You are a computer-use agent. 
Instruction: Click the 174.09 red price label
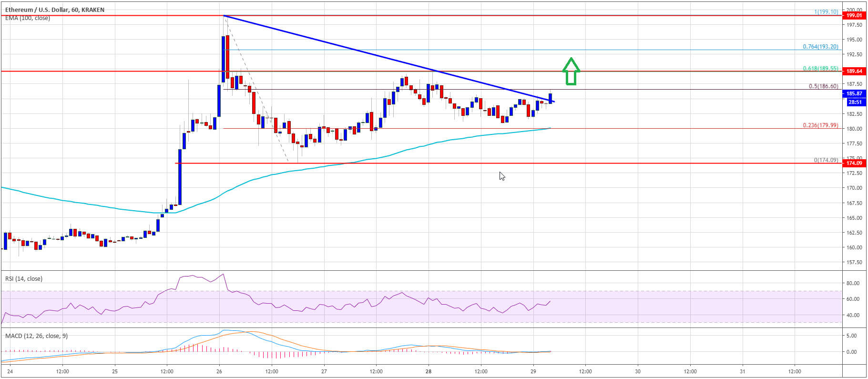[x=853, y=163]
